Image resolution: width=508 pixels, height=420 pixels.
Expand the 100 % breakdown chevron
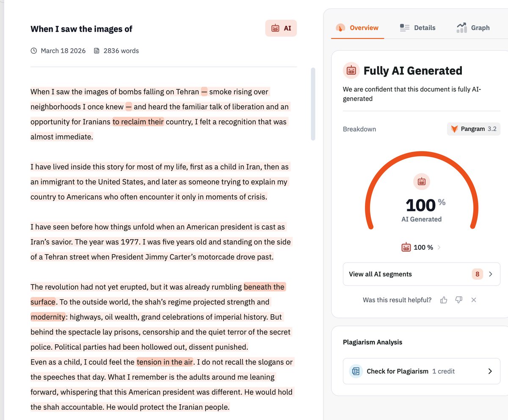439,247
